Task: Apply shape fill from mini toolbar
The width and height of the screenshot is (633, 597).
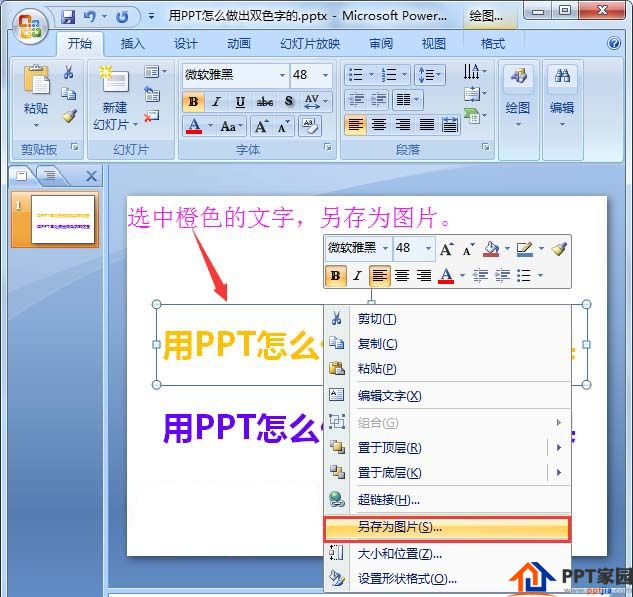Action: pos(491,249)
